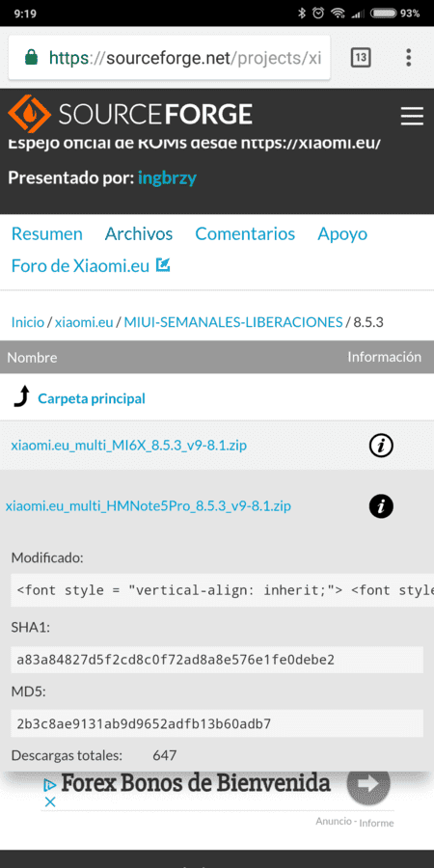Screen dimensions: 434x868
Task: Tap the ad Informe link
Action: [x=376, y=824]
